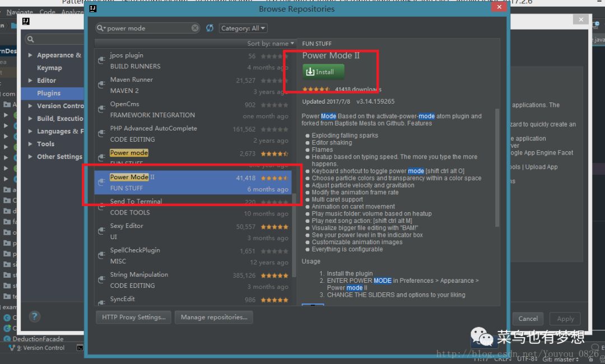605x364 pixels.
Task: Click the plugin icon next to Sexy Editor
Action: (101, 231)
